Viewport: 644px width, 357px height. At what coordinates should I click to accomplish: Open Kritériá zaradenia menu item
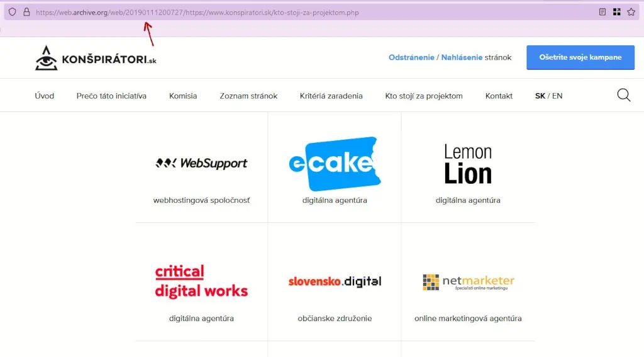(x=331, y=96)
